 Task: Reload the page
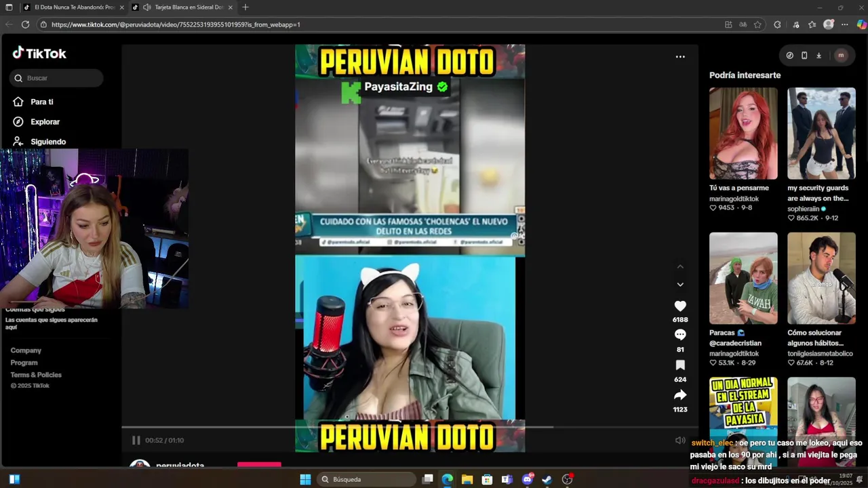(25, 24)
